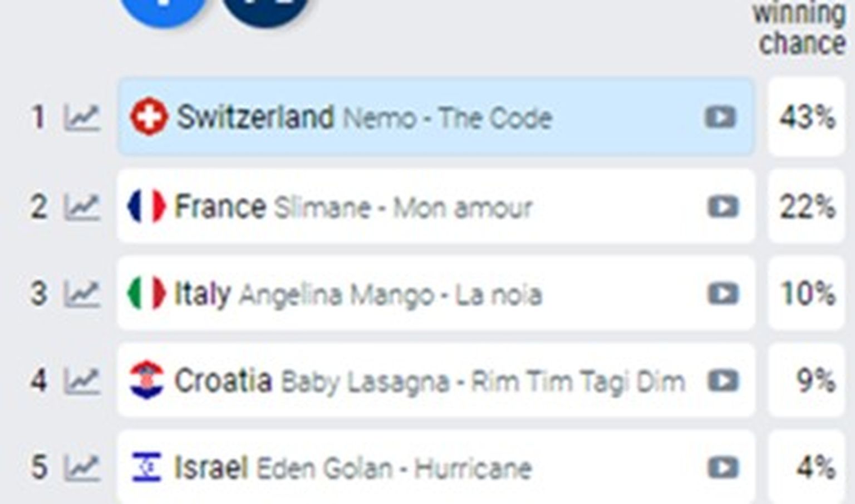Open the odds chart icon for Croatia

pos(82,381)
